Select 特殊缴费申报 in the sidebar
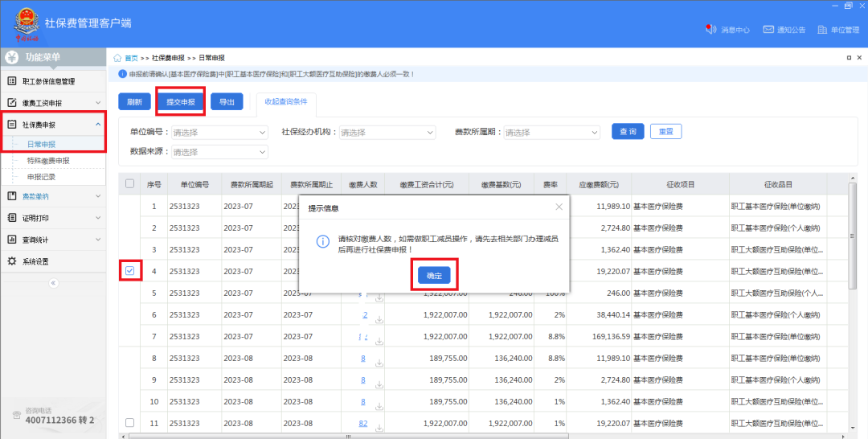The image size is (868, 439). click(x=48, y=161)
